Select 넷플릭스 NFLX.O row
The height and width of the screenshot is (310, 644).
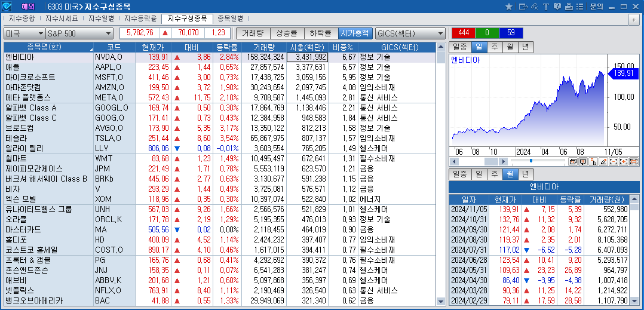click(220, 291)
